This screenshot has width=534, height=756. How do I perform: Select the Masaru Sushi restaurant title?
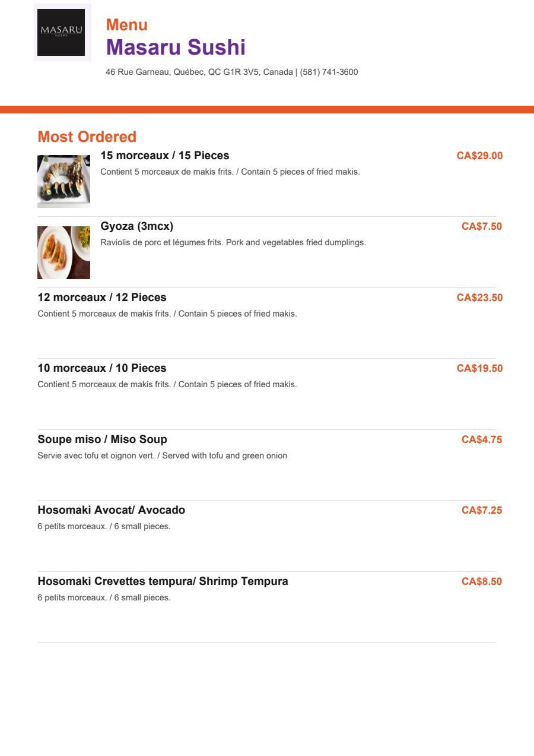[x=176, y=48]
